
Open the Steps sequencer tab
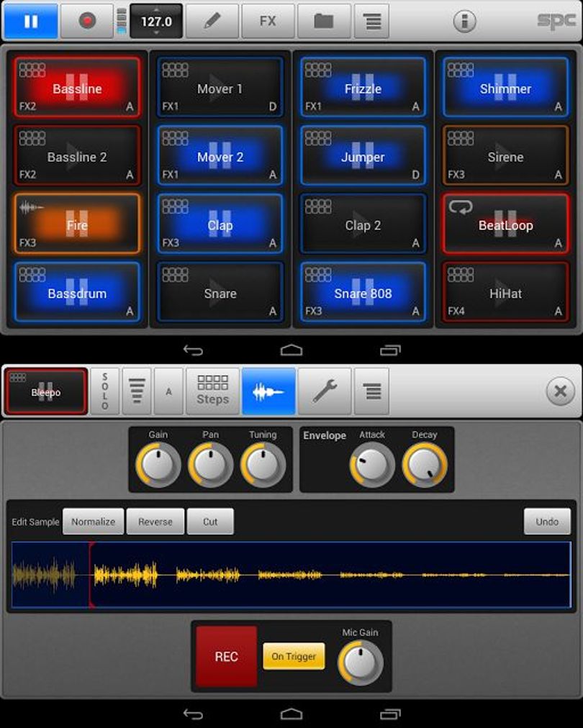pyautogui.click(x=213, y=391)
